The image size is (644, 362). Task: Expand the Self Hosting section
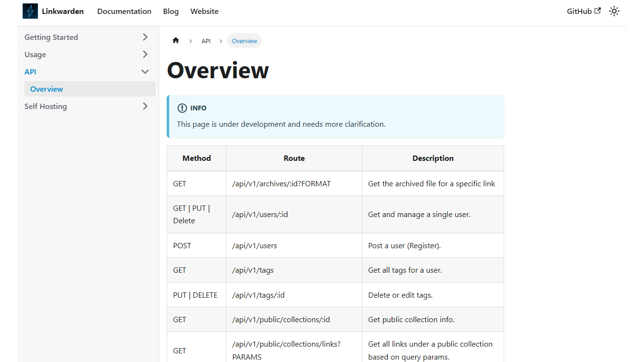[x=145, y=106]
